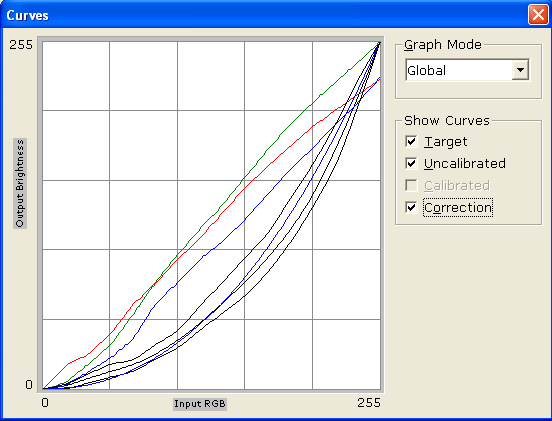Click the Show Curves group label

pyautogui.click(x=447, y=121)
